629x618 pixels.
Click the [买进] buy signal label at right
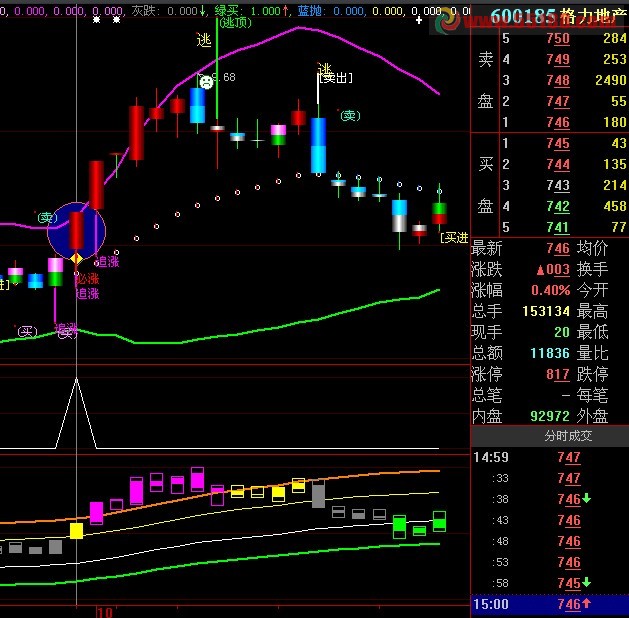point(454,237)
